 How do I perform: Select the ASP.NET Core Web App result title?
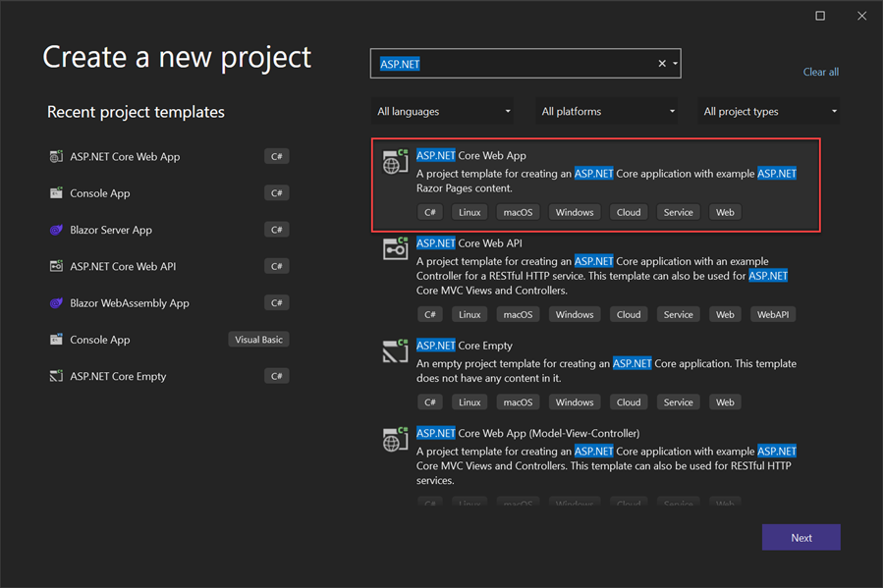pyautogui.click(x=471, y=155)
